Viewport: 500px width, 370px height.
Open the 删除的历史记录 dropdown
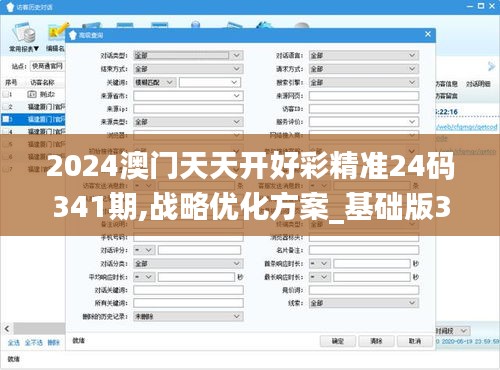188,316
